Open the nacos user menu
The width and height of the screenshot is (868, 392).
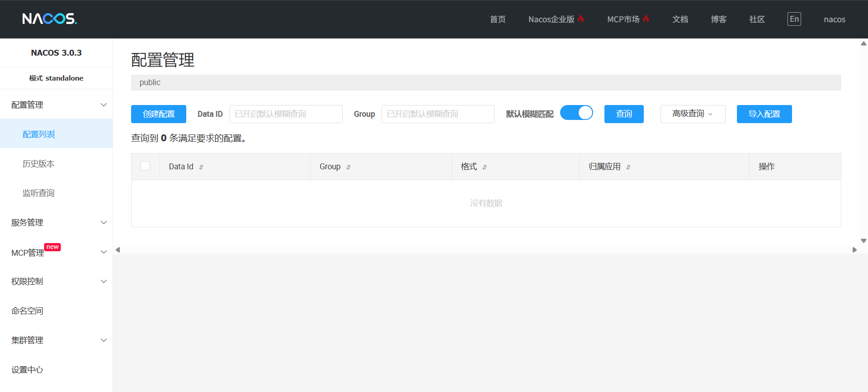(x=835, y=19)
